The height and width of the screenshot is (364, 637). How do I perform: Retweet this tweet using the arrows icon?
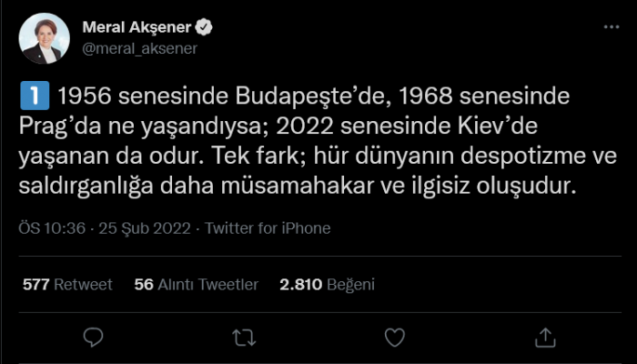pyautogui.click(x=244, y=338)
